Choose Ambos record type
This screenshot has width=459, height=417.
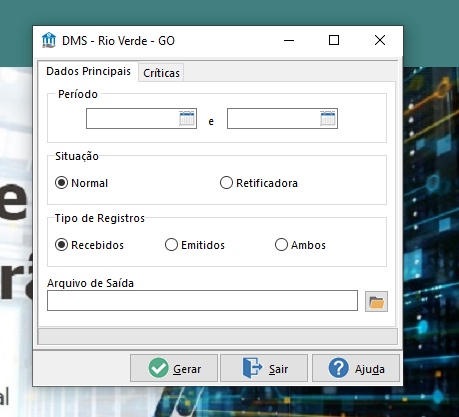click(x=300, y=245)
